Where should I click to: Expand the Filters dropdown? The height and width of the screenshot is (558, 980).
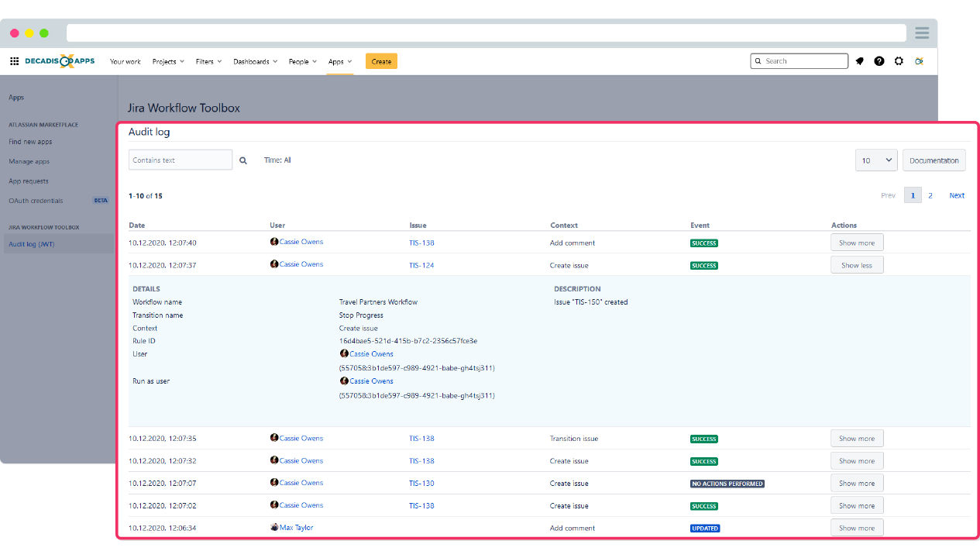coord(209,61)
